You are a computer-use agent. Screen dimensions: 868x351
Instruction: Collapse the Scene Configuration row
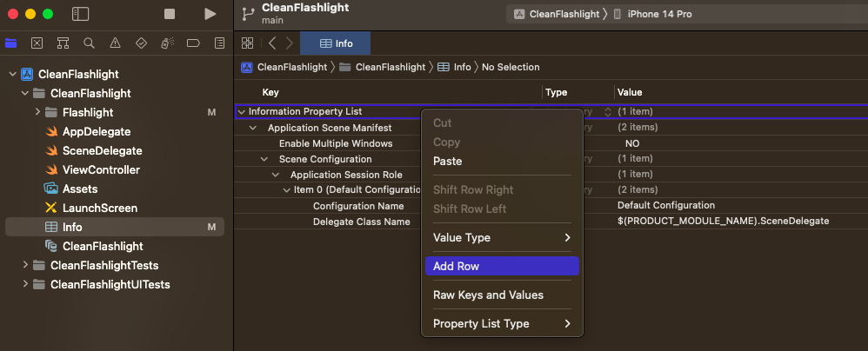tap(264, 159)
